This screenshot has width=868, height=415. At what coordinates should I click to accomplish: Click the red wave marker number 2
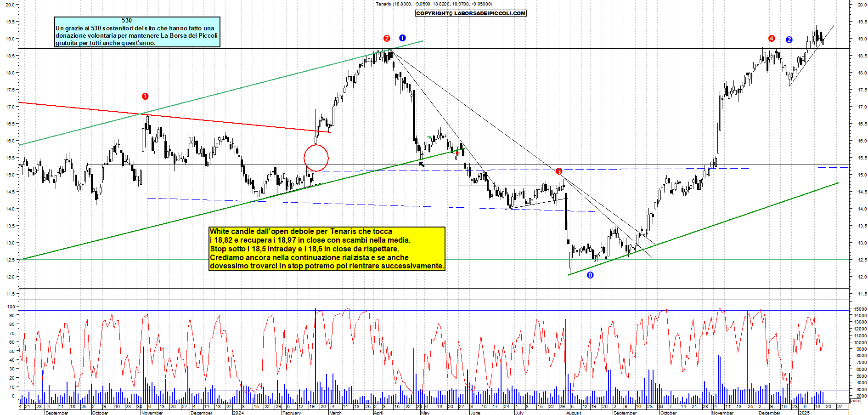[x=387, y=38]
